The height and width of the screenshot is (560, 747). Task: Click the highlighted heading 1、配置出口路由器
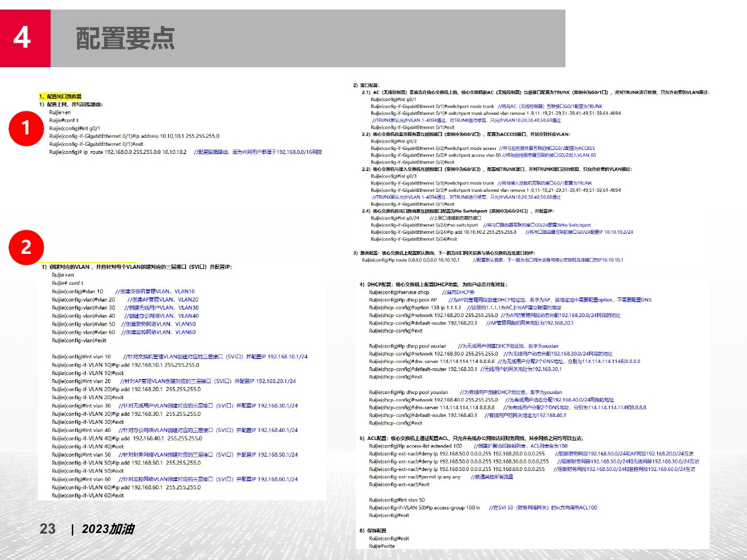tap(60, 96)
